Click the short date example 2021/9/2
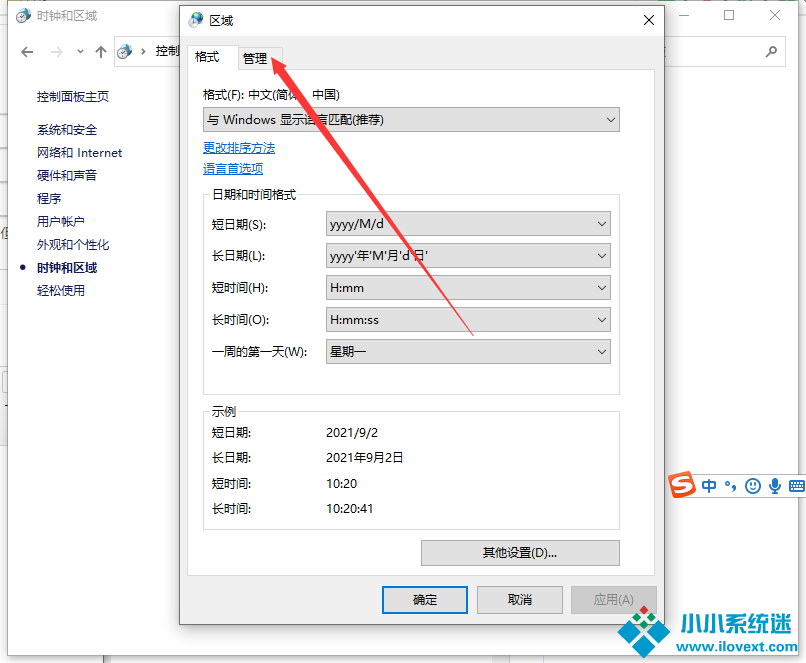The image size is (806, 663). (x=352, y=433)
